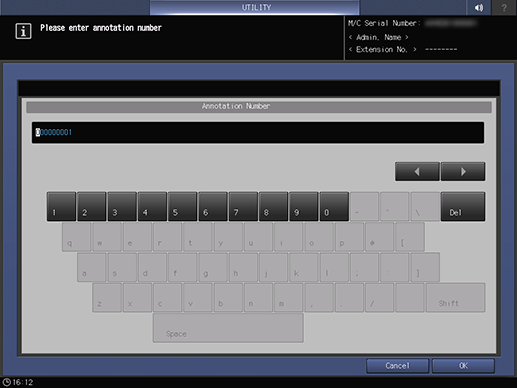Tap the number 4 key

152,206
